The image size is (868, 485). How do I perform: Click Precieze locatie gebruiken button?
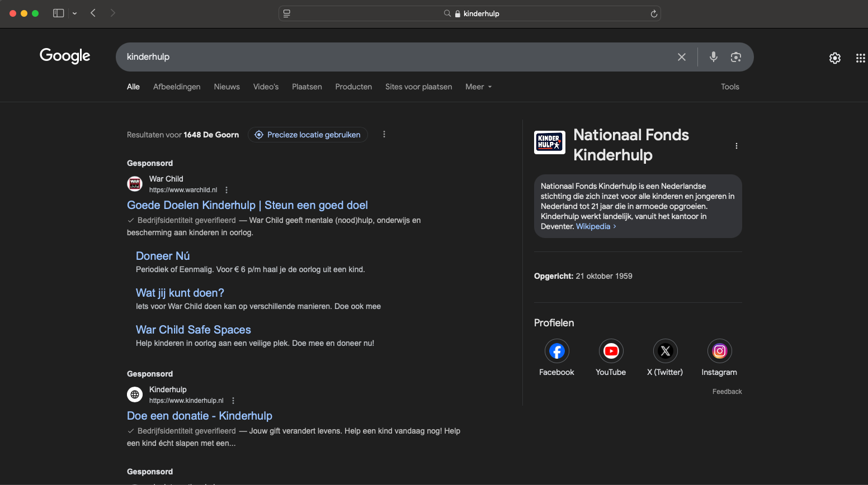[308, 135]
